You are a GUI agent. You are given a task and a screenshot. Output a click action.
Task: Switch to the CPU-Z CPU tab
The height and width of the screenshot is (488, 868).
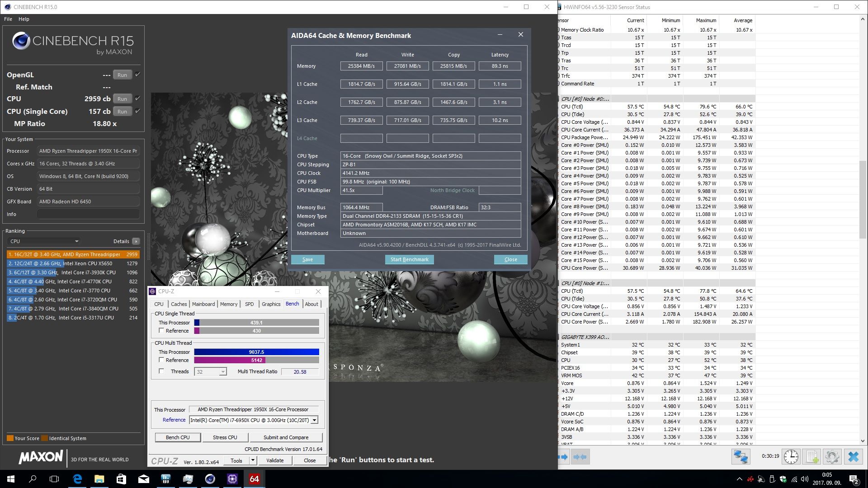point(159,304)
